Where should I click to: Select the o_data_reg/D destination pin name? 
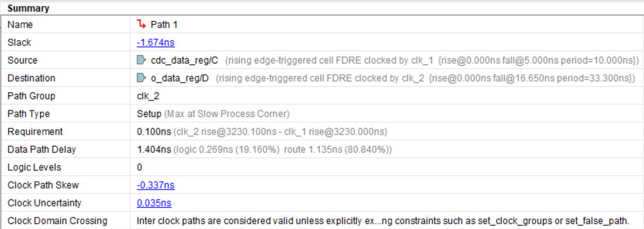180,78
